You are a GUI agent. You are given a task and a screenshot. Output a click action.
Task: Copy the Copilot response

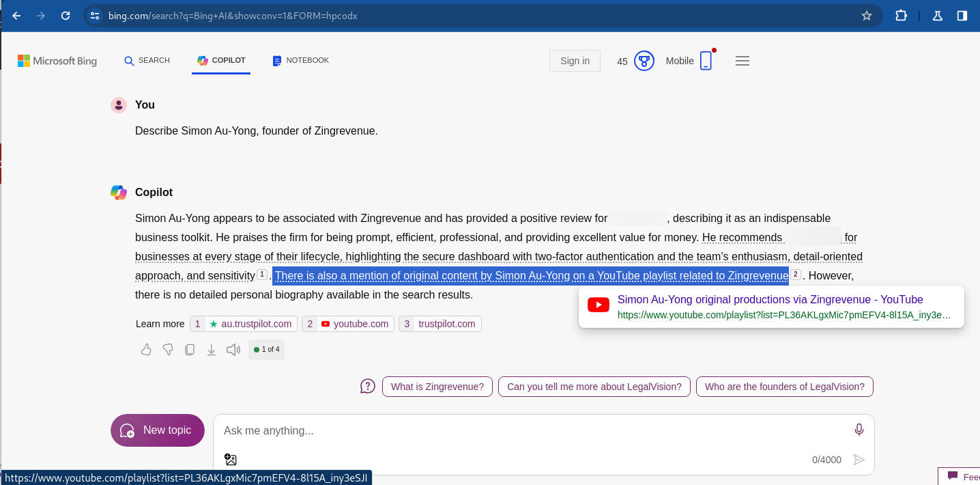click(190, 350)
